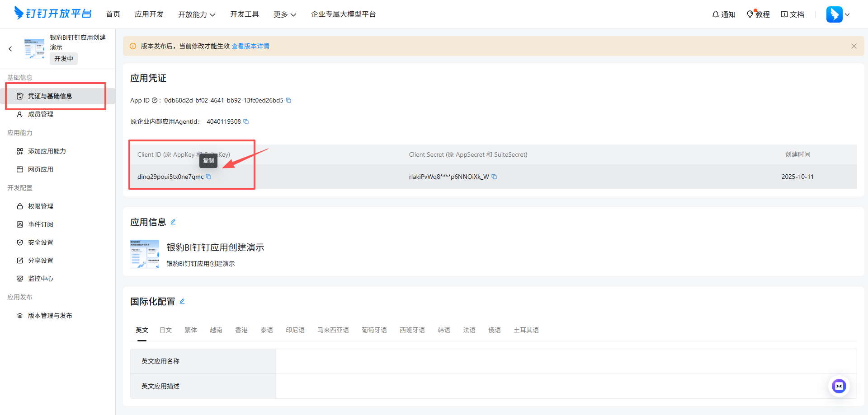Copy the Client ID ding29poui5tx0ne7qmc

click(209, 177)
